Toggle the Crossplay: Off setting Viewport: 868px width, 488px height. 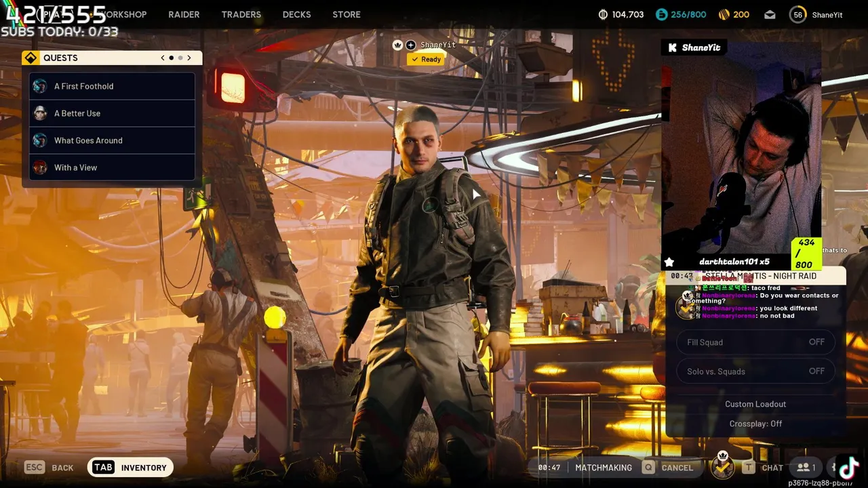[755, 424]
